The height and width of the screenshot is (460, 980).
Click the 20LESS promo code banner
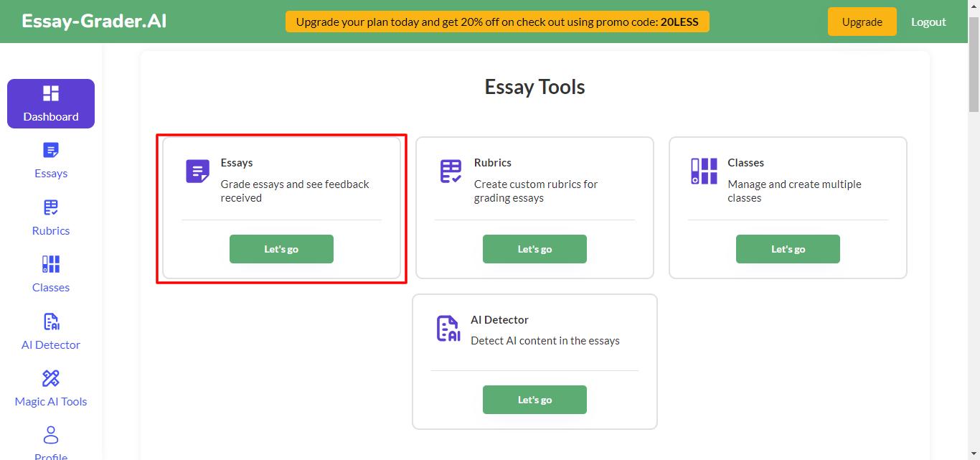(497, 22)
